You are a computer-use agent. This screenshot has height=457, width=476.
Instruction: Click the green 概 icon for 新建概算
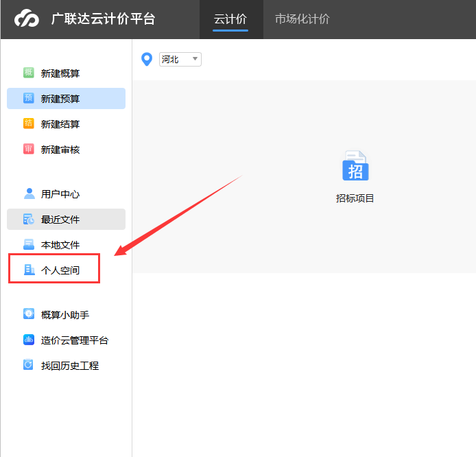coord(29,73)
